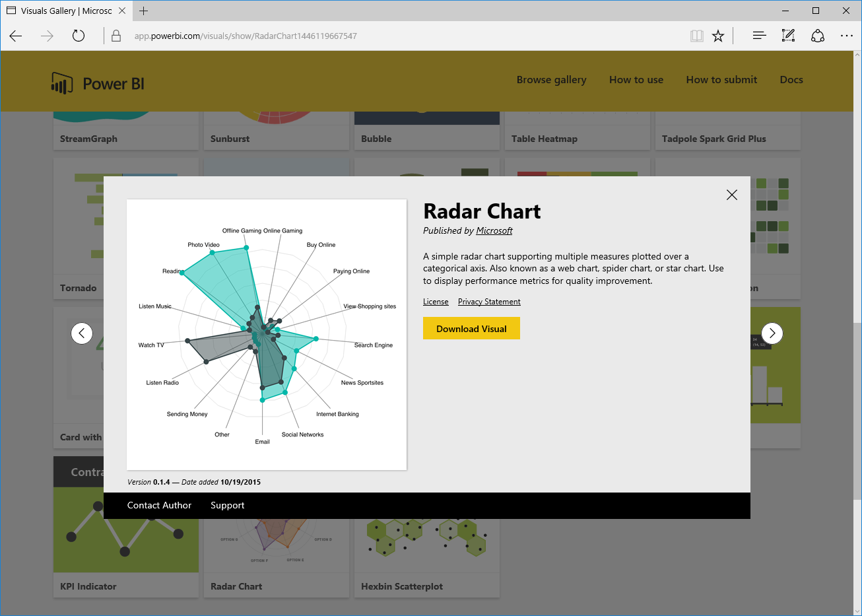Screen dimensions: 862x616
Task: Click the 'Paying Online' chart axis label
Action: pyautogui.click(x=351, y=271)
